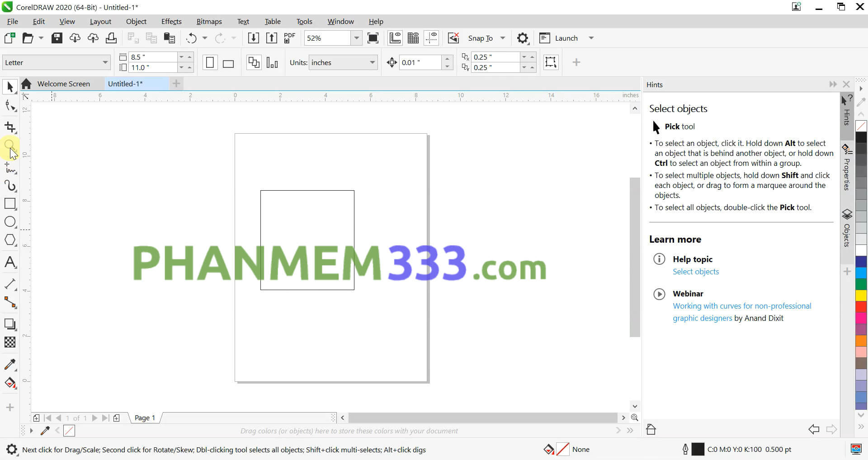The height and width of the screenshot is (460, 868).
Task: Select the Connector tool
Action: pyautogui.click(x=10, y=302)
